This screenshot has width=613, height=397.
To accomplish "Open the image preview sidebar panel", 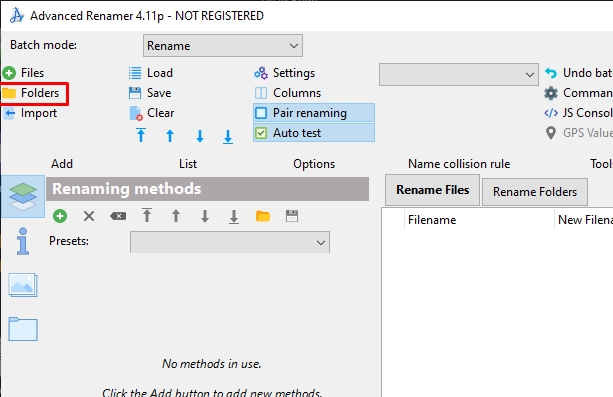I will coord(23,285).
